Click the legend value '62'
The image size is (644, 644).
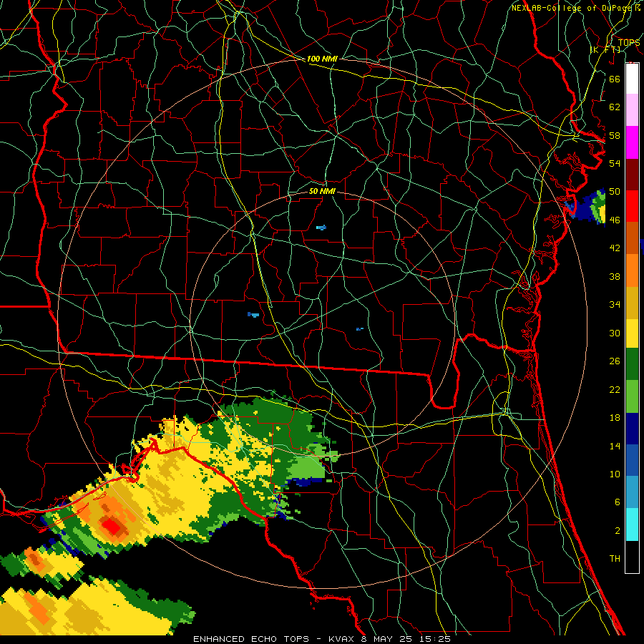[615, 107]
